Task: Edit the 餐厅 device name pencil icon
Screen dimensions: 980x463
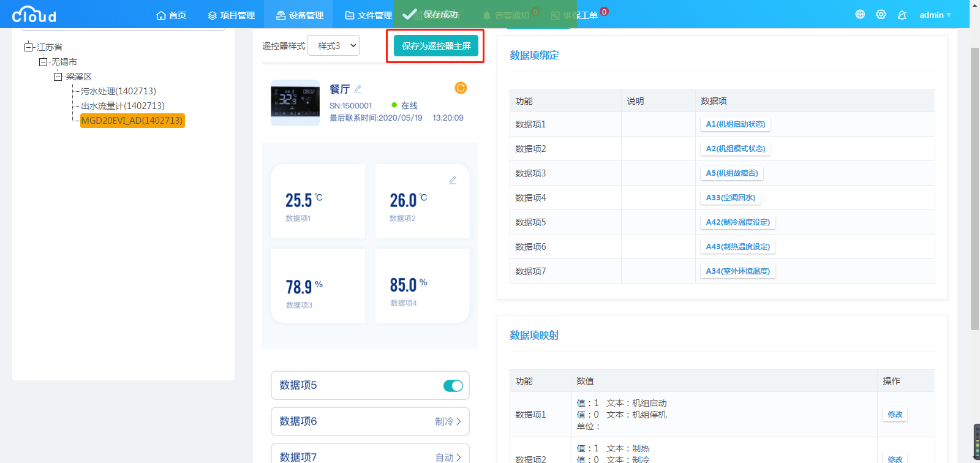Action: [358, 89]
